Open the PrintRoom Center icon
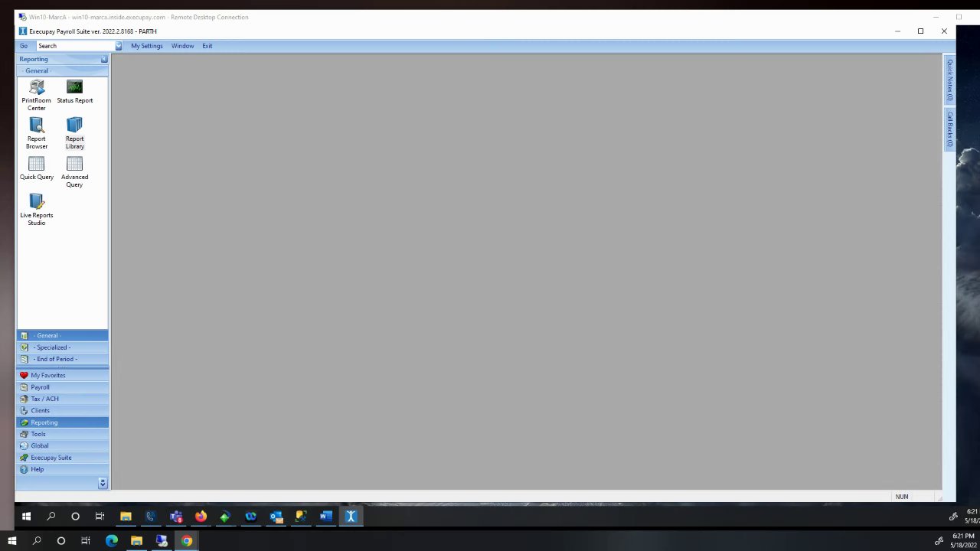 (x=37, y=96)
